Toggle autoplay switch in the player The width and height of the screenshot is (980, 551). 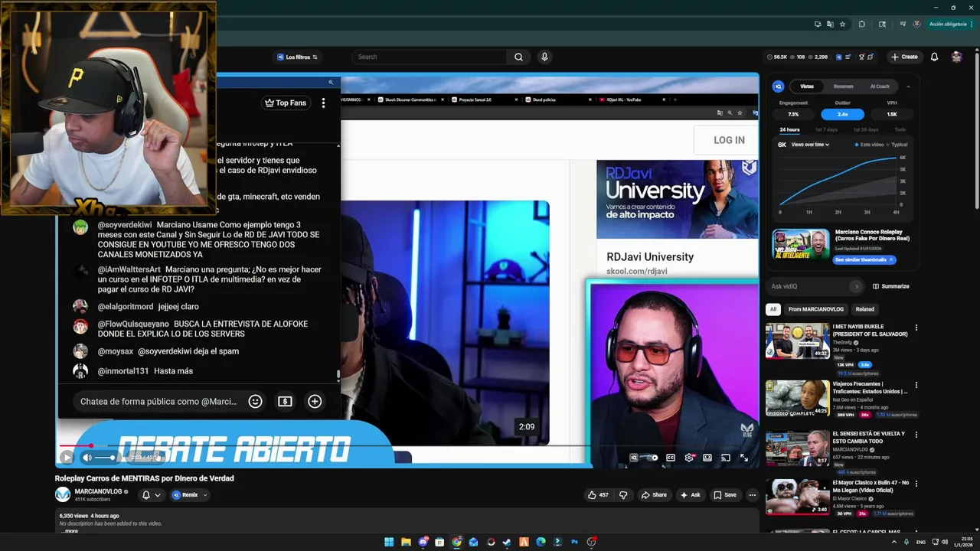[x=650, y=458]
